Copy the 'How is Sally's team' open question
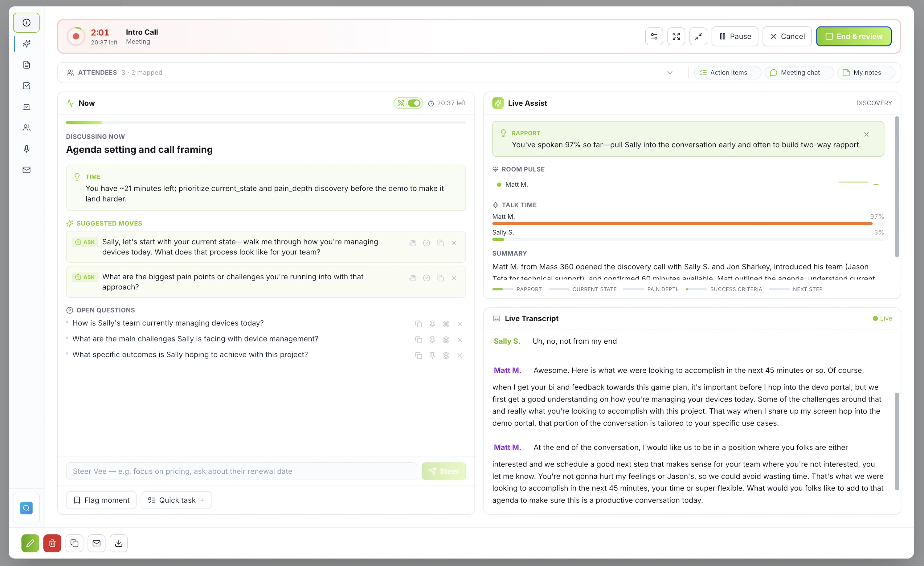The height and width of the screenshot is (566, 924). (419, 324)
